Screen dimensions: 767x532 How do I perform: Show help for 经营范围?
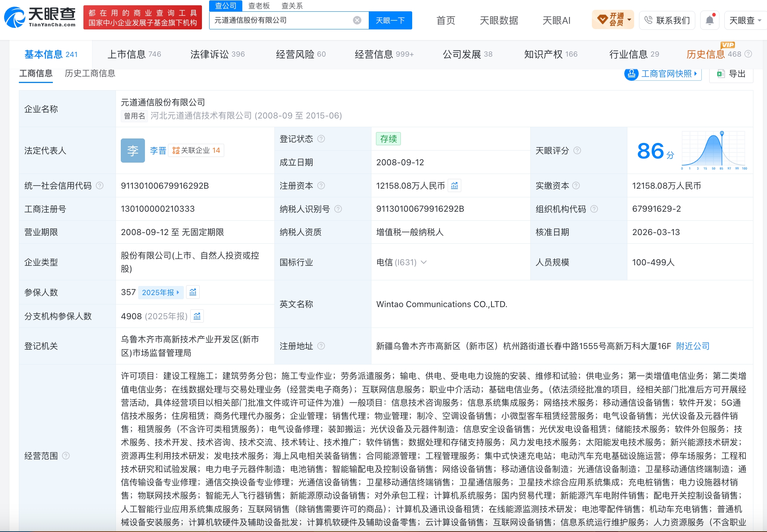(x=66, y=456)
